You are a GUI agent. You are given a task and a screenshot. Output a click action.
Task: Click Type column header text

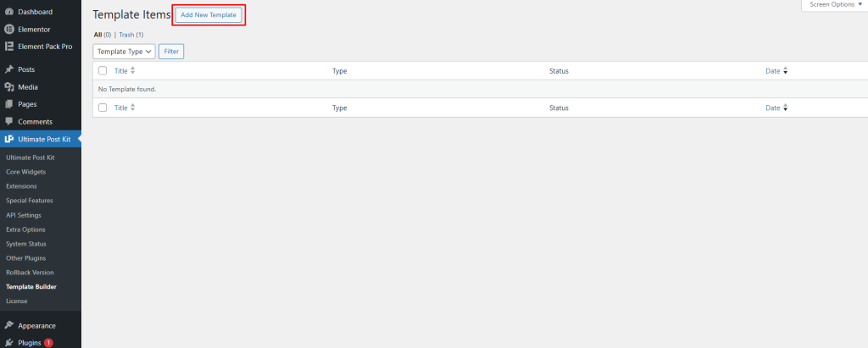pos(339,71)
